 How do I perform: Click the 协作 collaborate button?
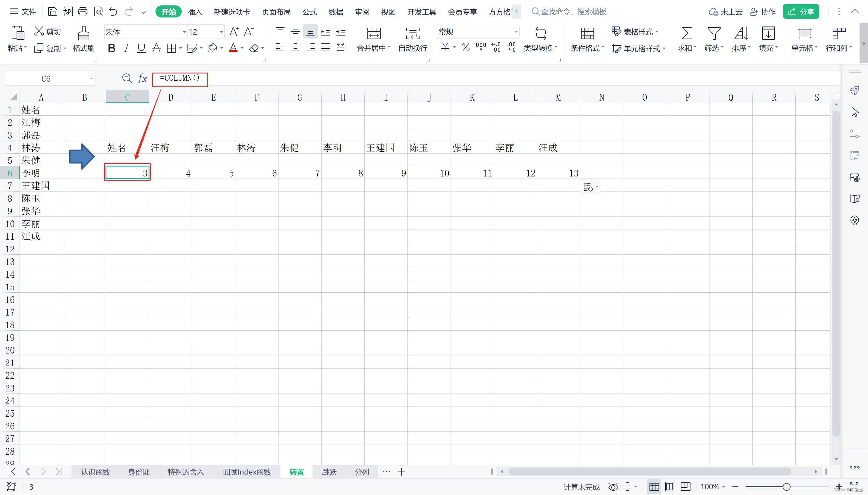[x=763, y=12]
